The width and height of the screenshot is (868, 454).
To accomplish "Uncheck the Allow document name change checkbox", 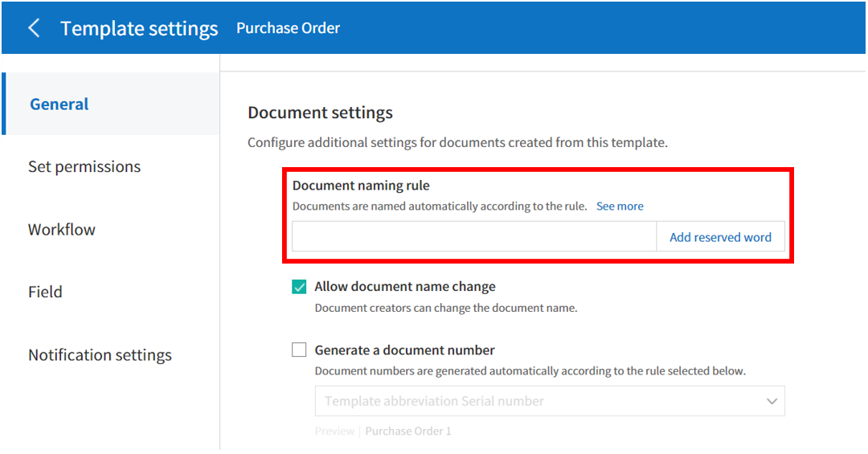I will pyautogui.click(x=299, y=287).
